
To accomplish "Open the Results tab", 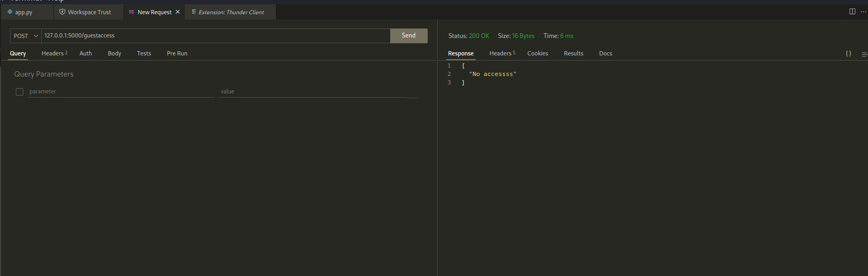I will [x=574, y=53].
